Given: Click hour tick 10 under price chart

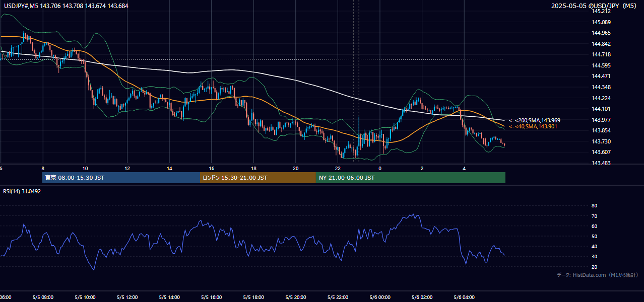Looking at the screenshot, I should click(85, 168).
